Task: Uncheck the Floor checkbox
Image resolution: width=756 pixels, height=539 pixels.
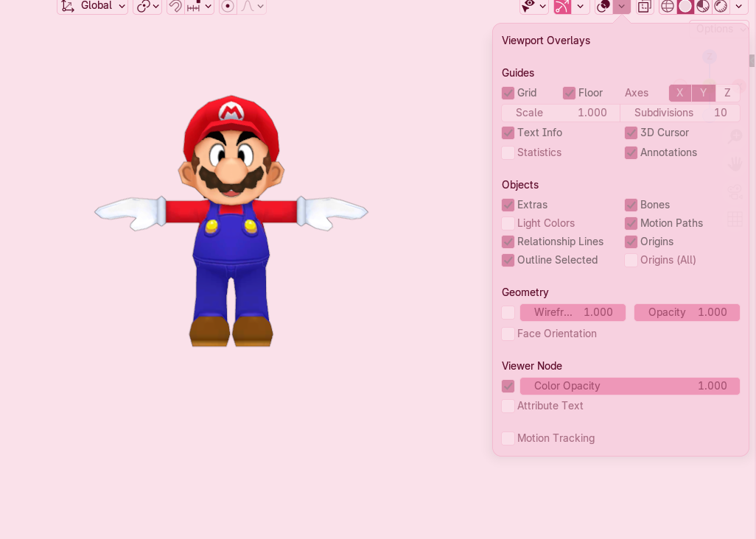Action: [569, 93]
